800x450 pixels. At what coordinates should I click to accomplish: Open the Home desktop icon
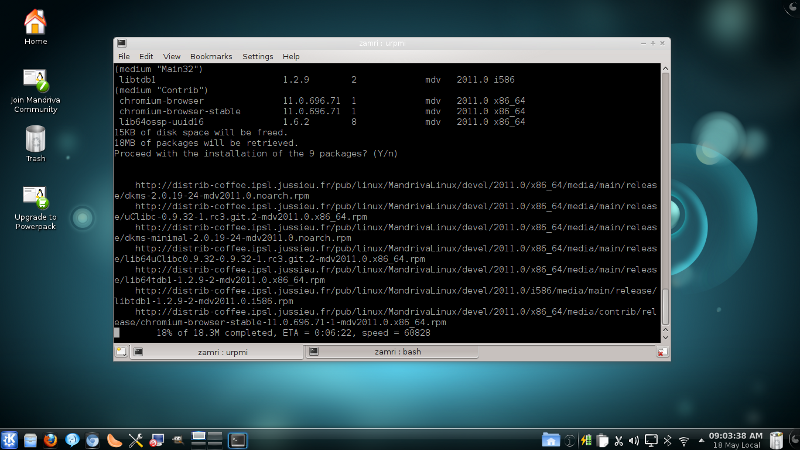point(35,27)
